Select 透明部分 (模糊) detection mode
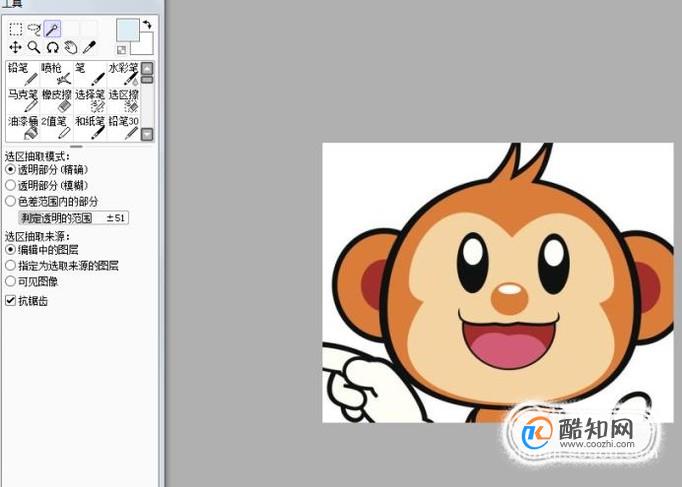This screenshot has height=487, width=682. point(47,185)
